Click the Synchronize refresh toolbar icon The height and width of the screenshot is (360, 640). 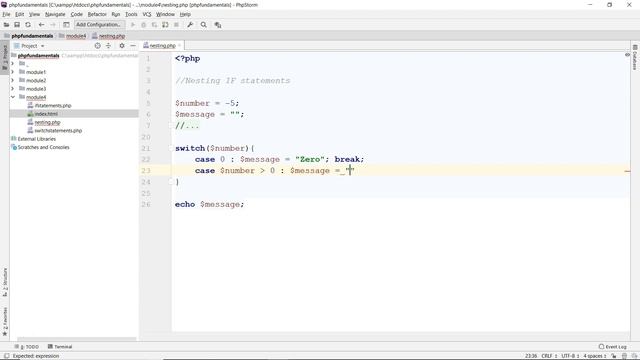click(28, 25)
